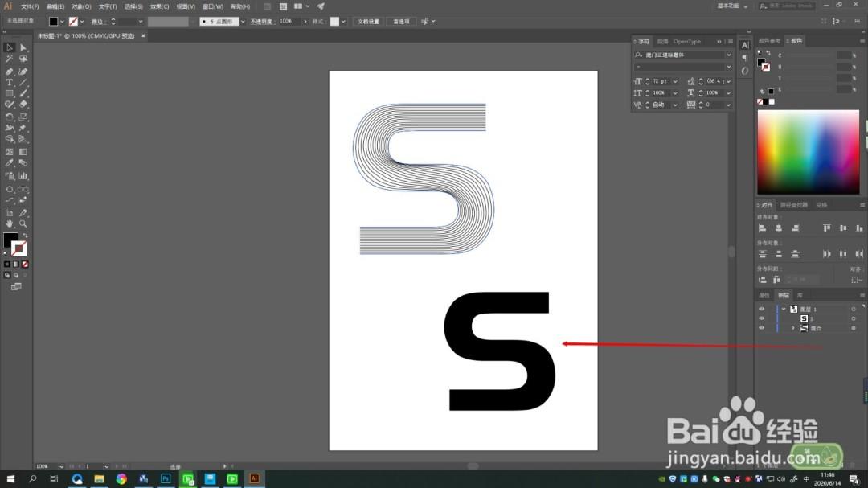The width and height of the screenshot is (868, 488).
Task: Toggle visibility of the S sublayer
Action: (x=762, y=318)
